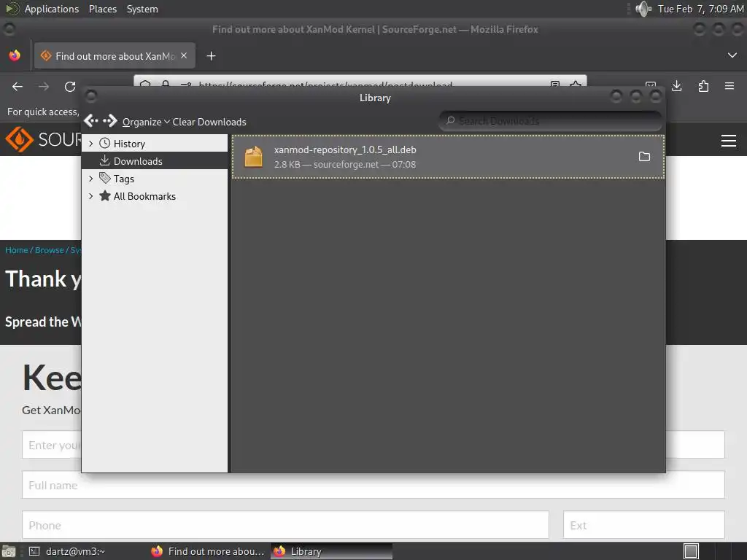
Task: Open the Applications menu
Action: 52,9
